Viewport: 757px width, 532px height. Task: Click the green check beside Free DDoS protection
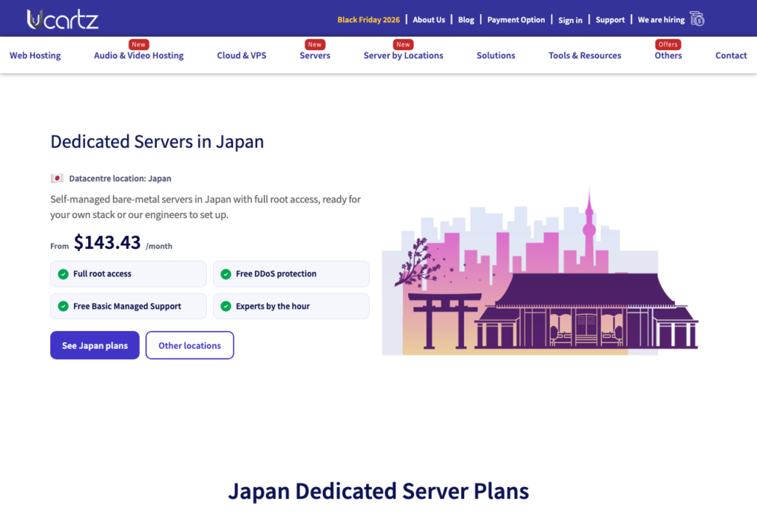226,274
